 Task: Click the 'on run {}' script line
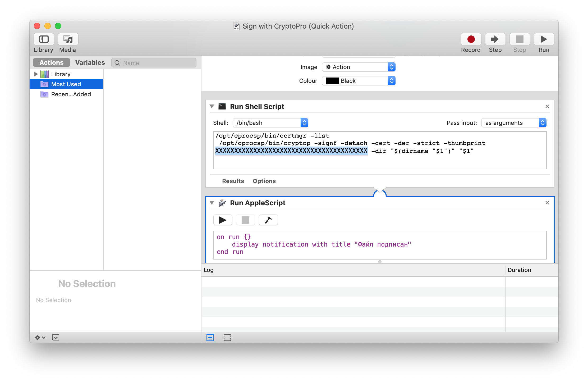234,237
